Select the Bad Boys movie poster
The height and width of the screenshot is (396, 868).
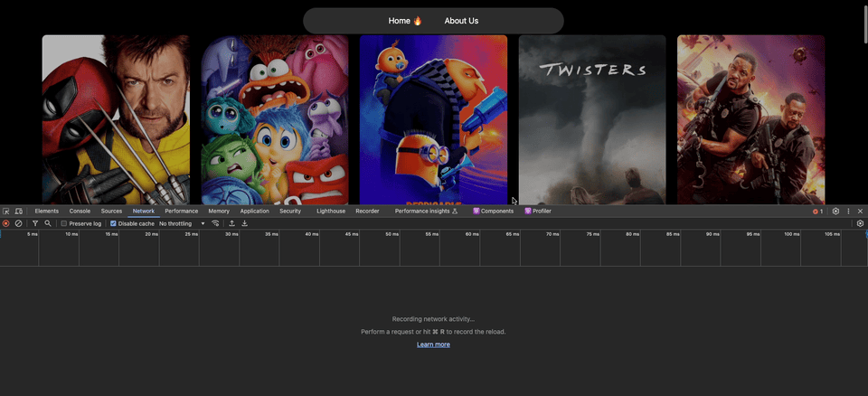tap(751, 120)
